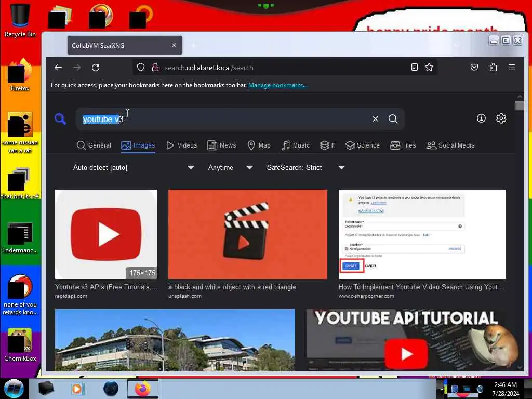Select the Firefox desktop shortcut

click(x=20, y=75)
